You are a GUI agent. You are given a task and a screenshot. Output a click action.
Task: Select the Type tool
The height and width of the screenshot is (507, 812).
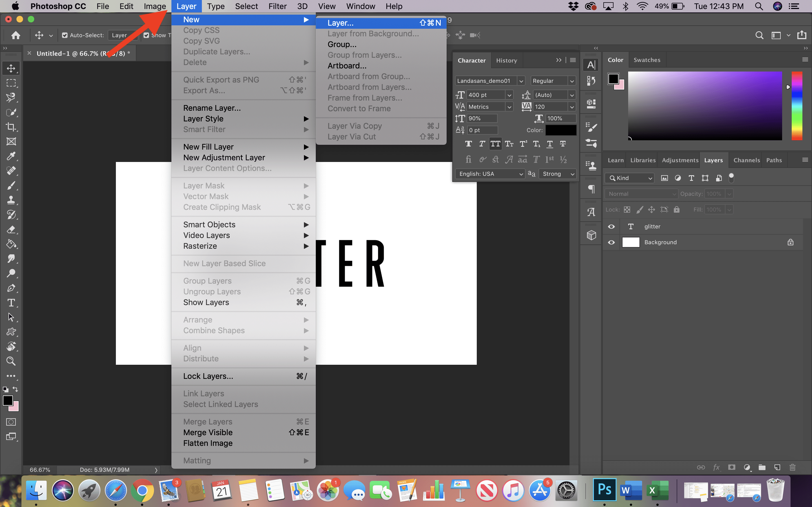11,303
